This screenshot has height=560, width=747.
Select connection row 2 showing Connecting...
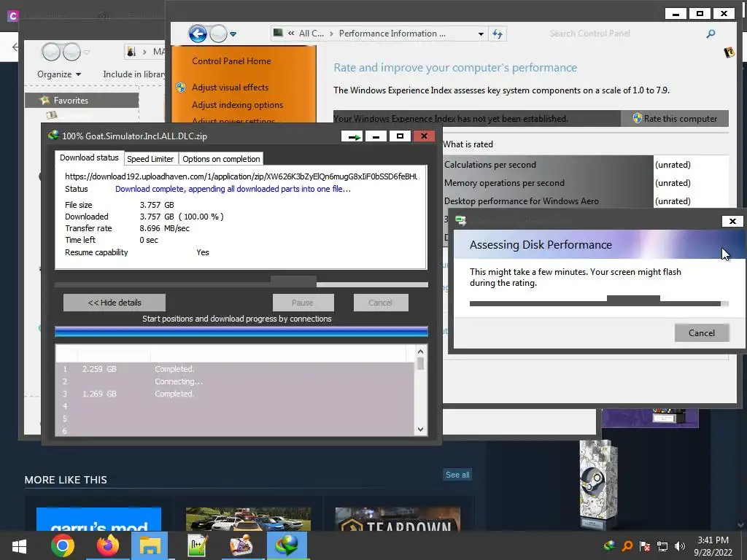(236, 381)
